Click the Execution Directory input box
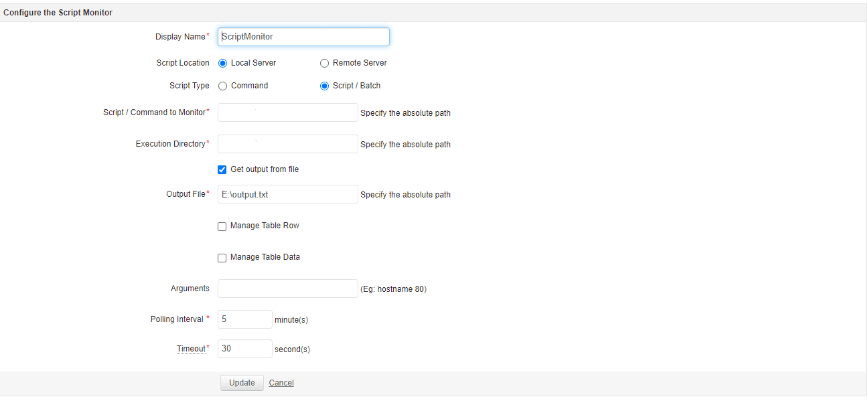Viewport: 868px width, 401px height. pos(288,144)
